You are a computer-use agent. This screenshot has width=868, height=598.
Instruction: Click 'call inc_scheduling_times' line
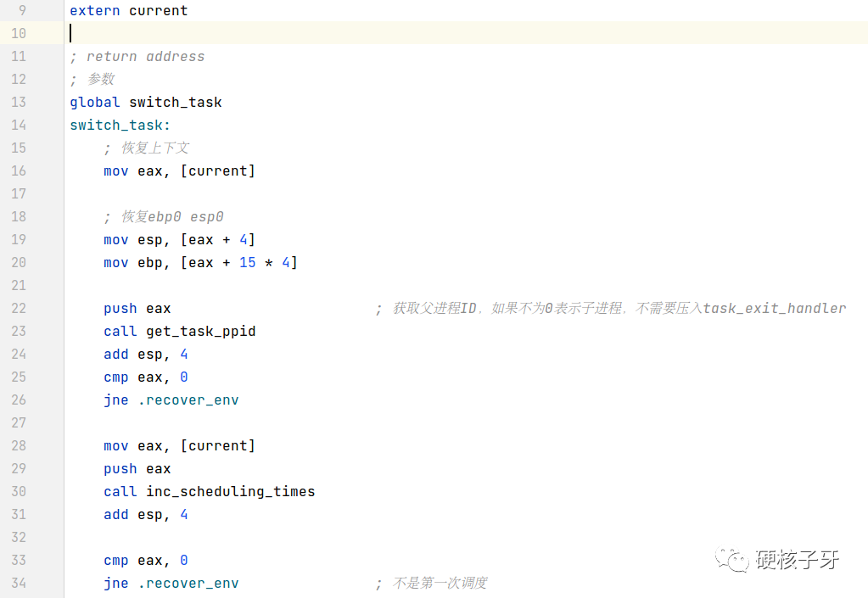click(210, 491)
